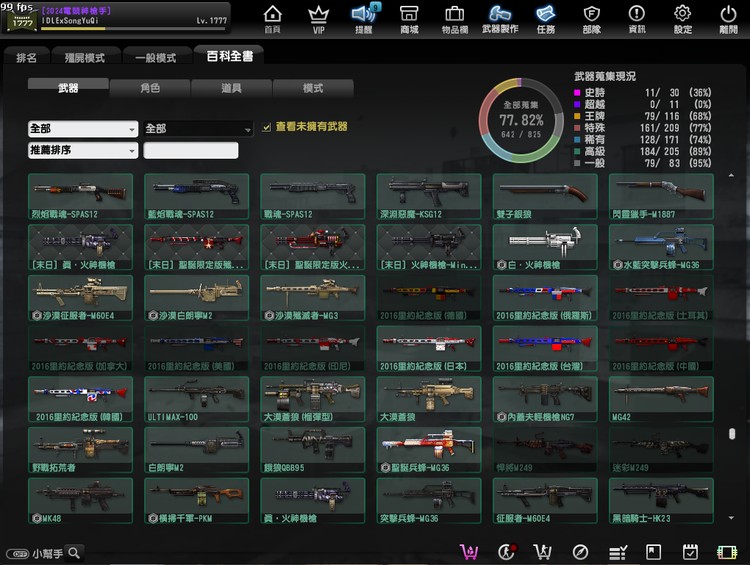750x565 pixels.
Task: Select the ULTIMAX-100 weapon card
Action: click(x=197, y=399)
